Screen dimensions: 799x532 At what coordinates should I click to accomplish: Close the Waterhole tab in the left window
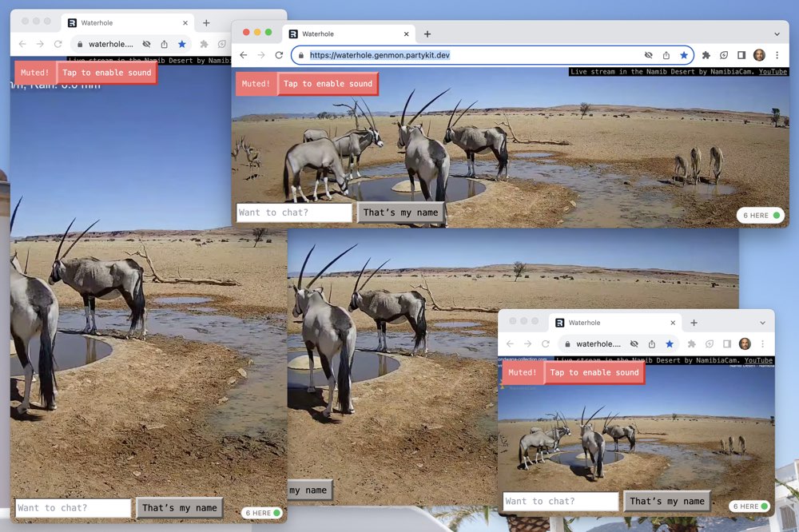(185, 23)
